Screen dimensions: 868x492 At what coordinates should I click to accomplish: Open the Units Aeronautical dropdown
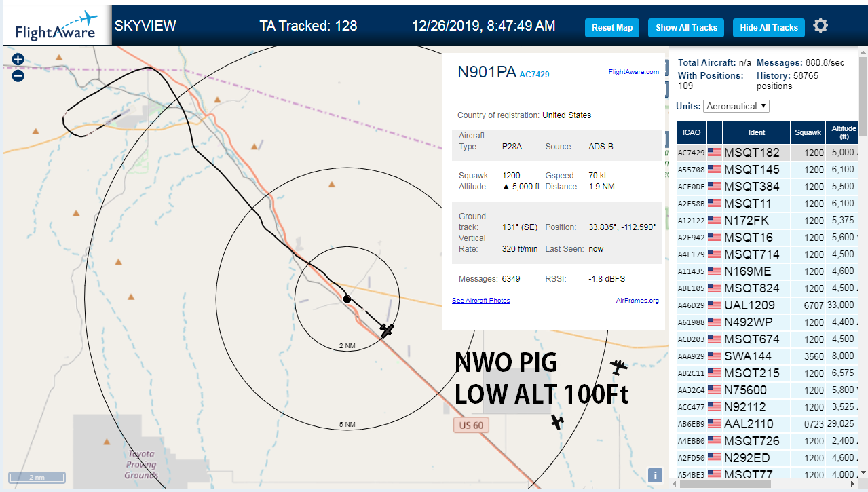click(736, 106)
